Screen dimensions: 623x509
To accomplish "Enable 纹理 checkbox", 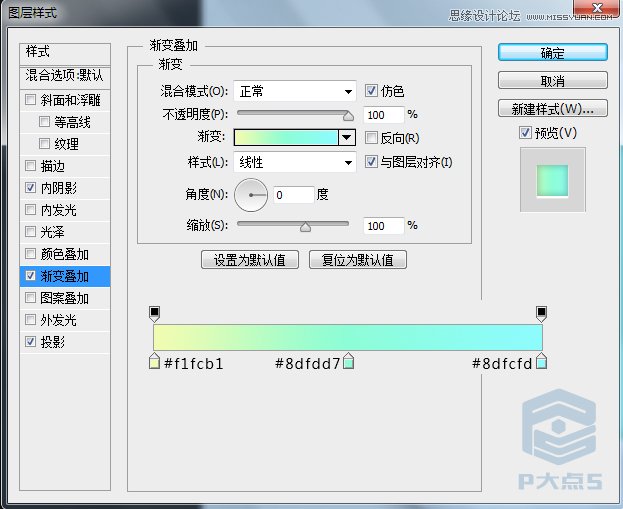I will click(x=44, y=143).
